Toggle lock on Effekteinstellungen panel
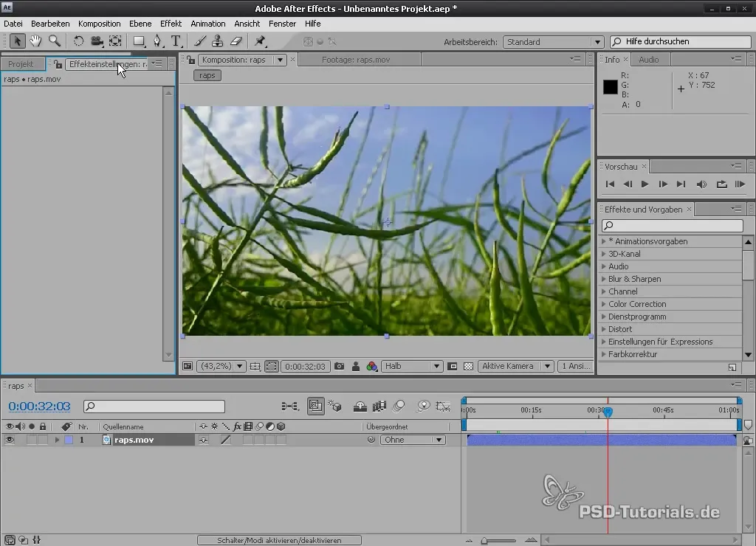 [58, 64]
